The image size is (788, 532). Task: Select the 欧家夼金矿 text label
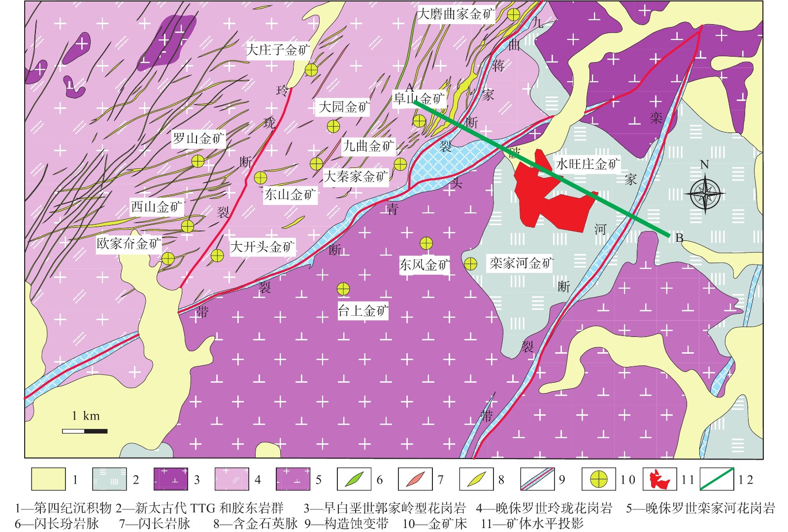pyautogui.click(x=129, y=244)
